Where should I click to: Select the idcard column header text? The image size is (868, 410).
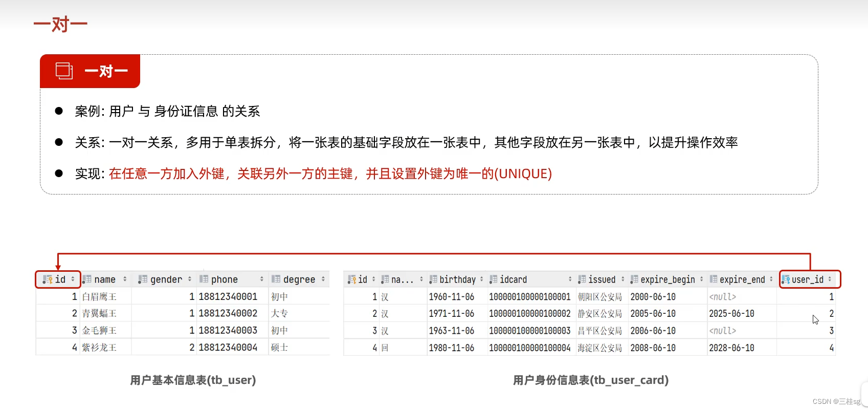point(514,279)
